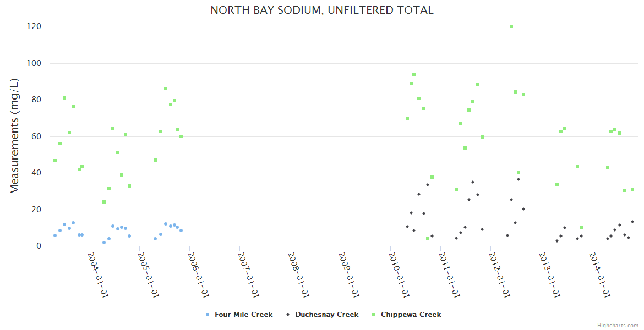Click the Duchesnay Creek black diamond legend marker

pyautogui.click(x=287, y=315)
